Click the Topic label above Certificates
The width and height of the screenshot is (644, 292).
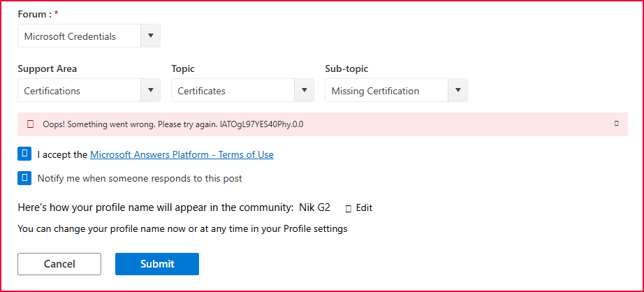pyautogui.click(x=183, y=68)
